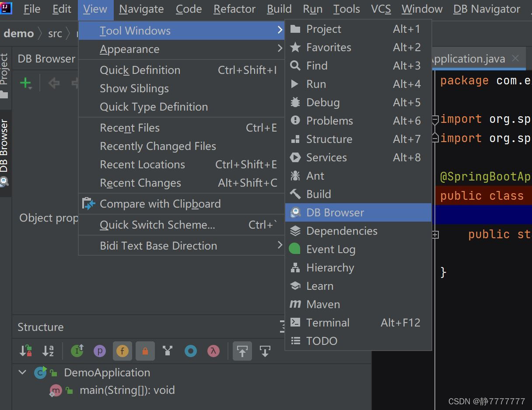Toggle show lambdas in Structure
532x410 pixels.
[213, 351]
